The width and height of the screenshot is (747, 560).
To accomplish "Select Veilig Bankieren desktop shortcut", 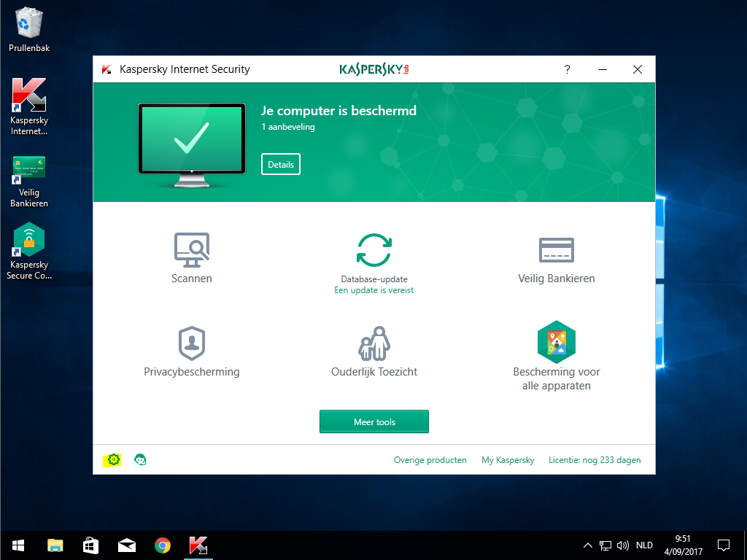I will [x=29, y=182].
